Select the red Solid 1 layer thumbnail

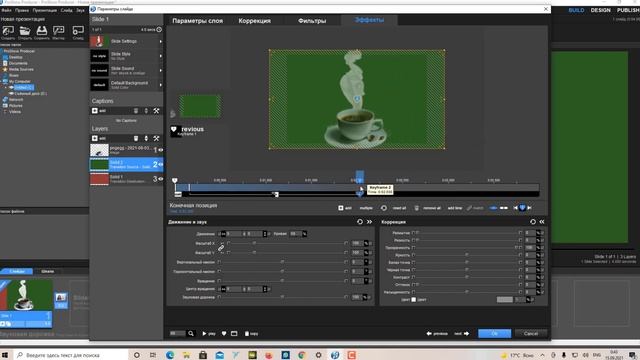coord(99,179)
